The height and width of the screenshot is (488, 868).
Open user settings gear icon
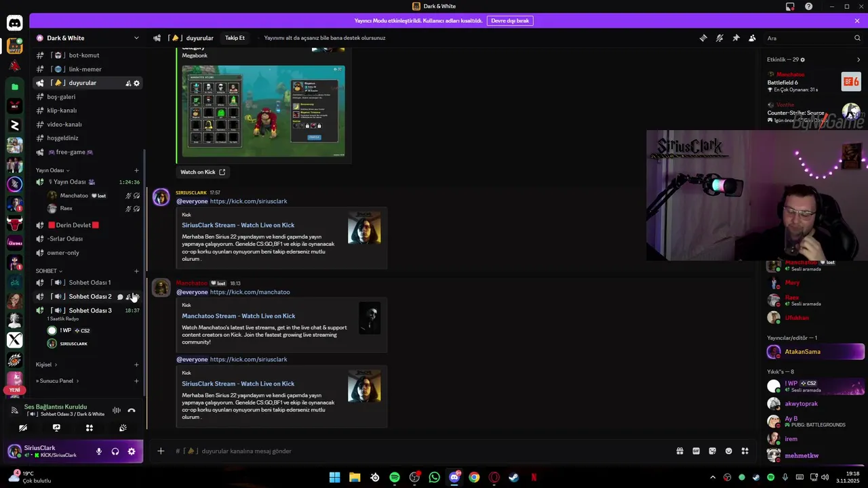click(x=132, y=451)
